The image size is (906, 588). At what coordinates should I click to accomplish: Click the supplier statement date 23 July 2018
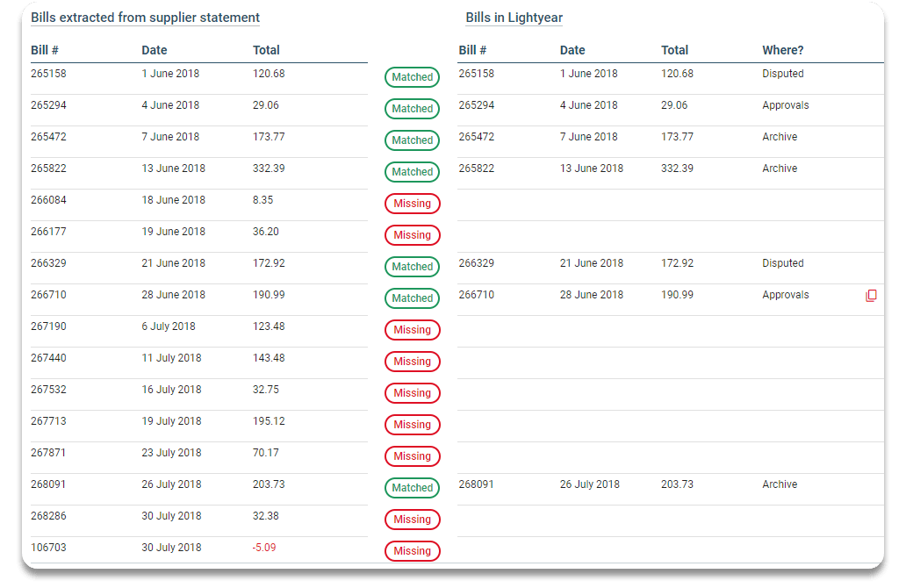point(171,453)
